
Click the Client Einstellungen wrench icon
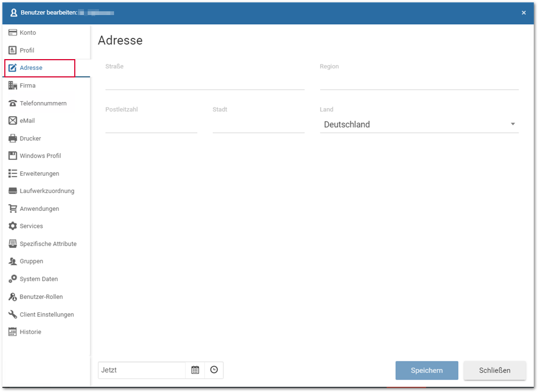(13, 315)
